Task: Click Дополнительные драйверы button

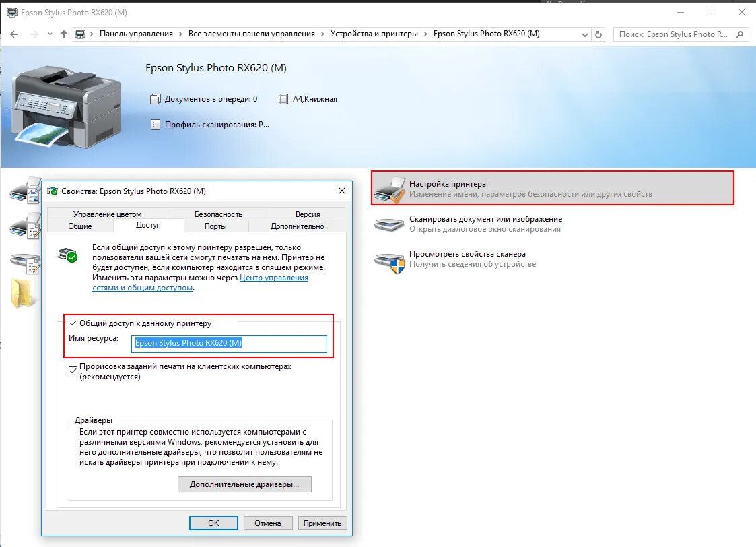Action: (244, 484)
